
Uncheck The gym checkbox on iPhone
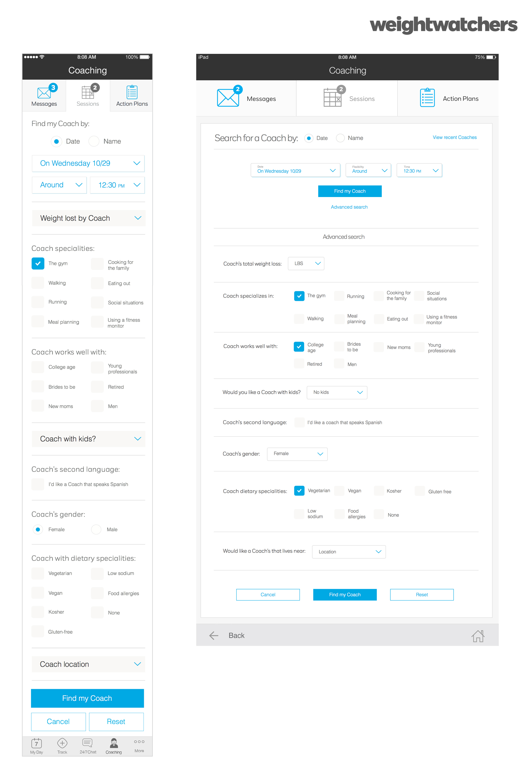[x=38, y=263]
